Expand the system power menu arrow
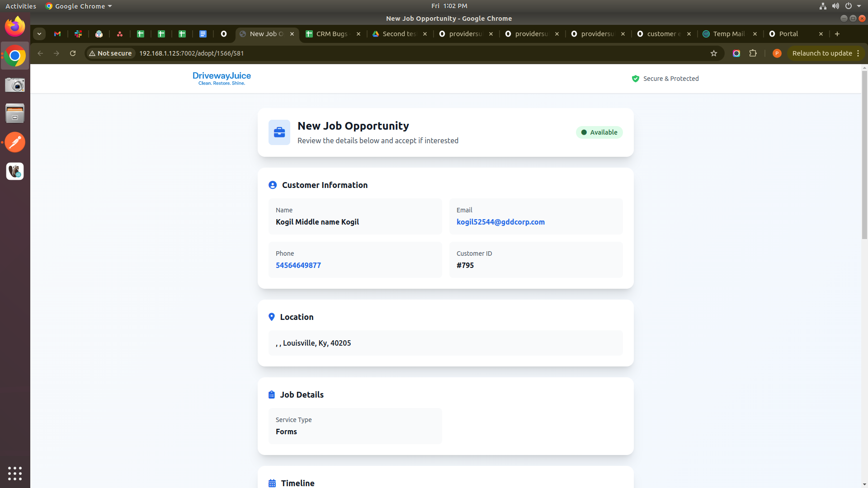 click(859, 6)
